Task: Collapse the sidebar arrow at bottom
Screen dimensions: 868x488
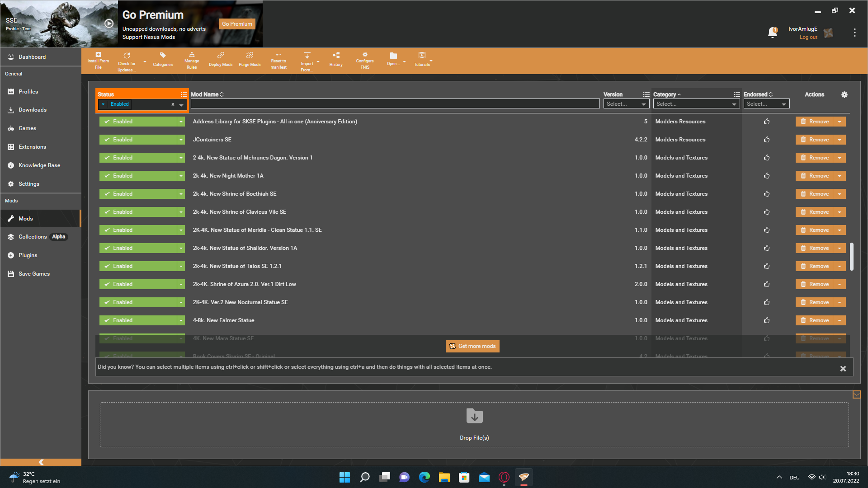Action: [x=41, y=462]
